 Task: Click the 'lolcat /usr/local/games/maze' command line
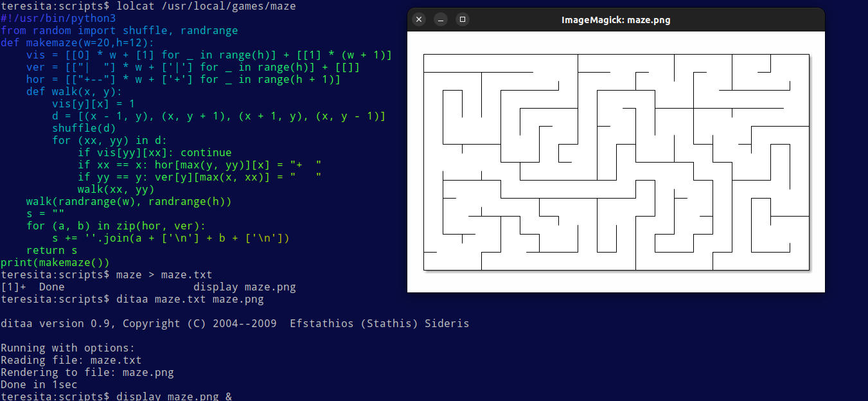coord(148,6)
